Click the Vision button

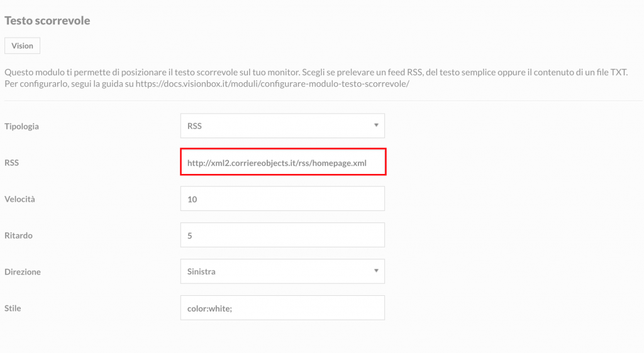tap(22, 45)
